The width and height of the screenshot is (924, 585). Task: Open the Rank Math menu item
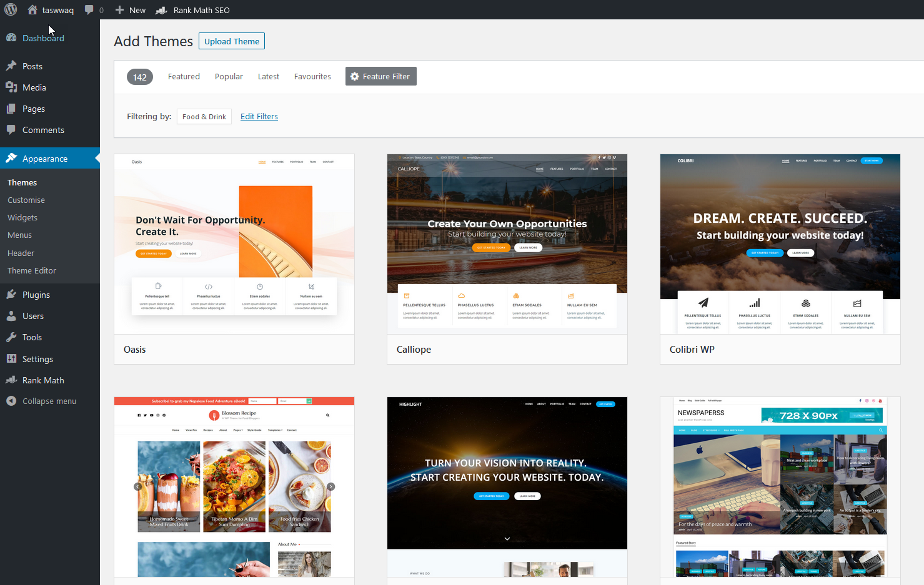50,380
